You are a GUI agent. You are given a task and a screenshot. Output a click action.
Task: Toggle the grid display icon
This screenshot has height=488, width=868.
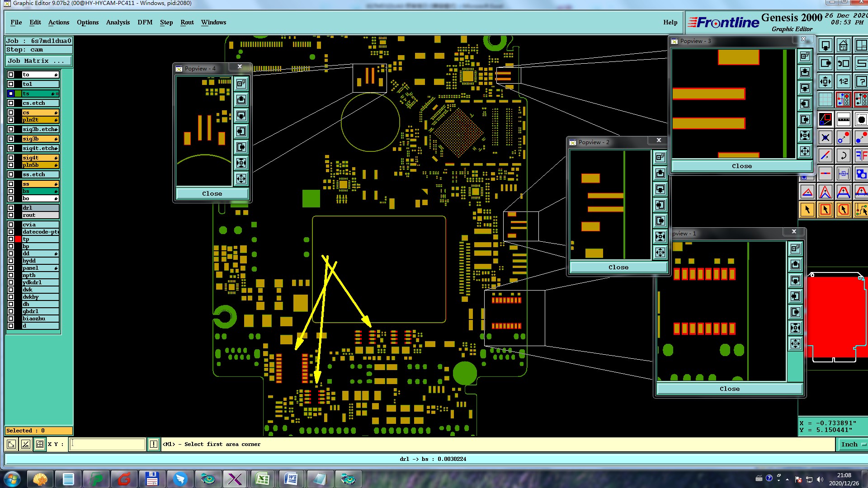click(x=826, y=99)
